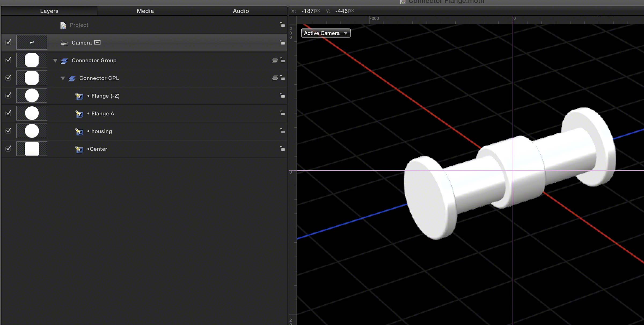Click the Center text layer icon
The image size is (644, 325).
pyautogui.click(x=79, y=149)
